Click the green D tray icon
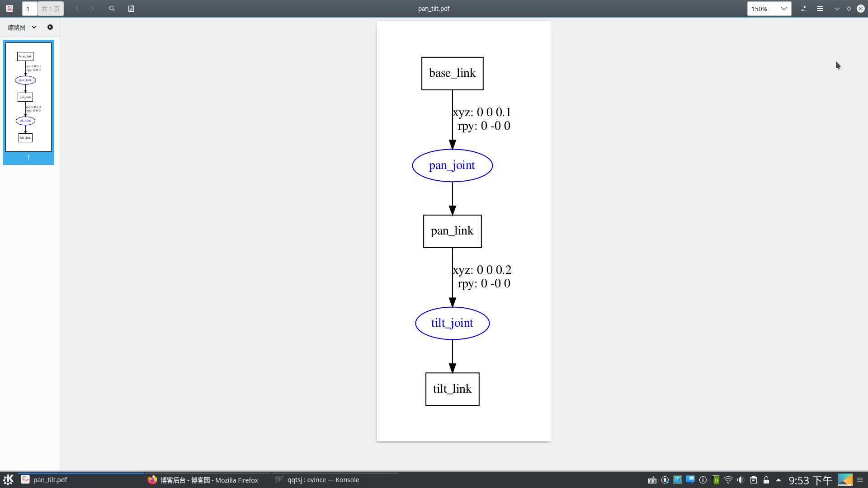This screenshot has width=868, height=488. coord(716,480)
